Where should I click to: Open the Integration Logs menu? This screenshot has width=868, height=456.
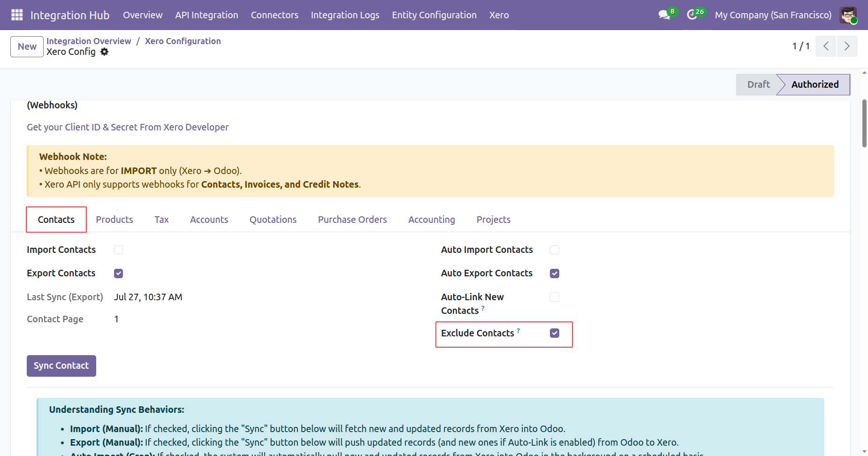tap(345, 15)
